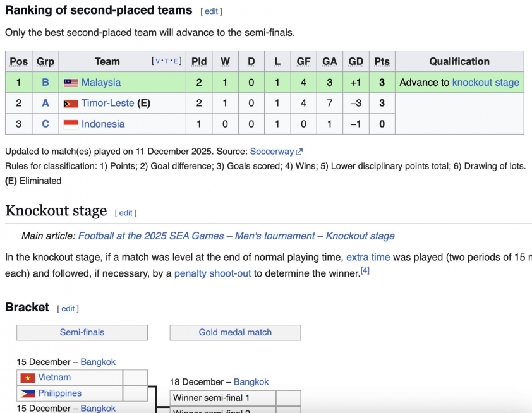Click the Philippines flag in the bracket

27,393
